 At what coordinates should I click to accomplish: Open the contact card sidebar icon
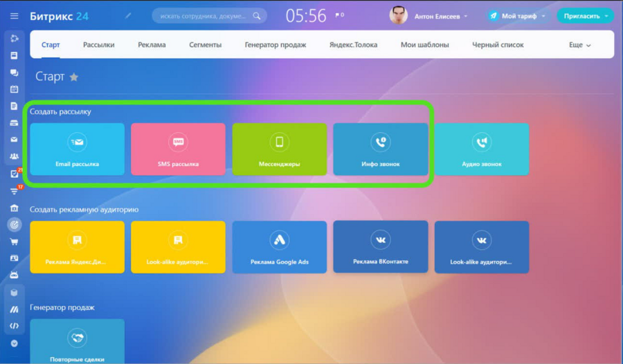pyautogui.click(x=15, y=258)
